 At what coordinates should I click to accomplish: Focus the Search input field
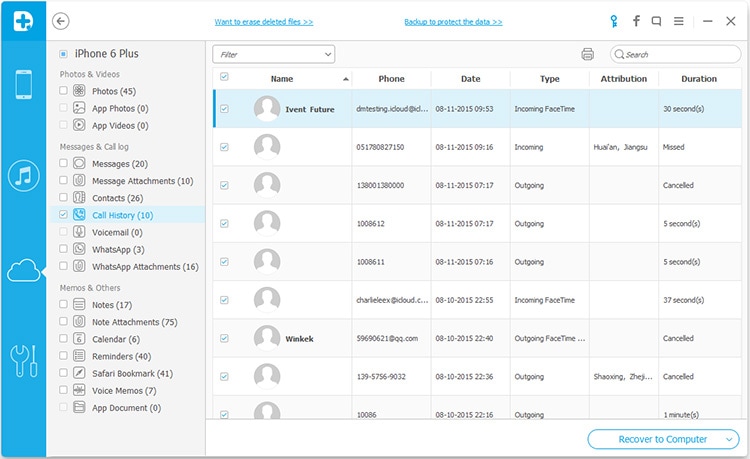(x=675, y=54)
